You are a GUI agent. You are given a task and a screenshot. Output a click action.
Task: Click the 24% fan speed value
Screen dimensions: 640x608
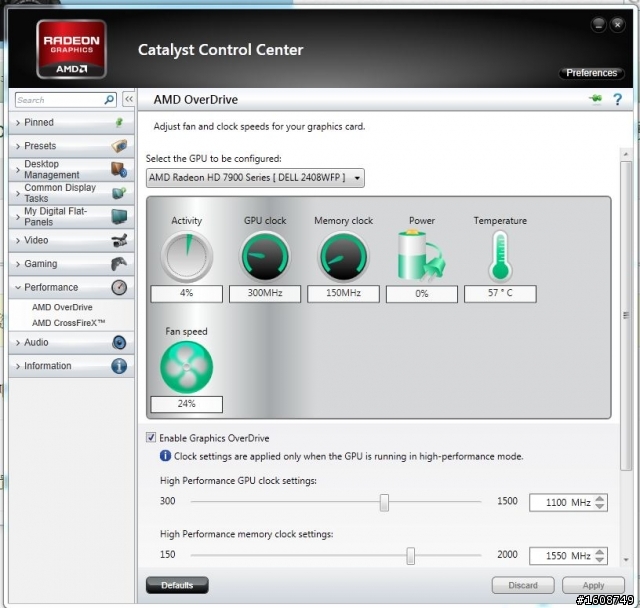[x=187, y=404]
